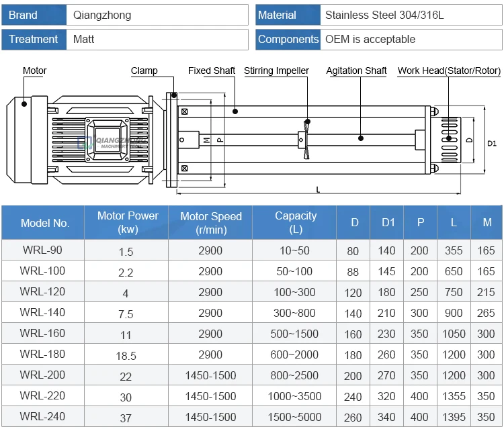Viewport: 504px width, 429px height.
Task: Click the OEM is acceptable text
Action: pos(370,39)
